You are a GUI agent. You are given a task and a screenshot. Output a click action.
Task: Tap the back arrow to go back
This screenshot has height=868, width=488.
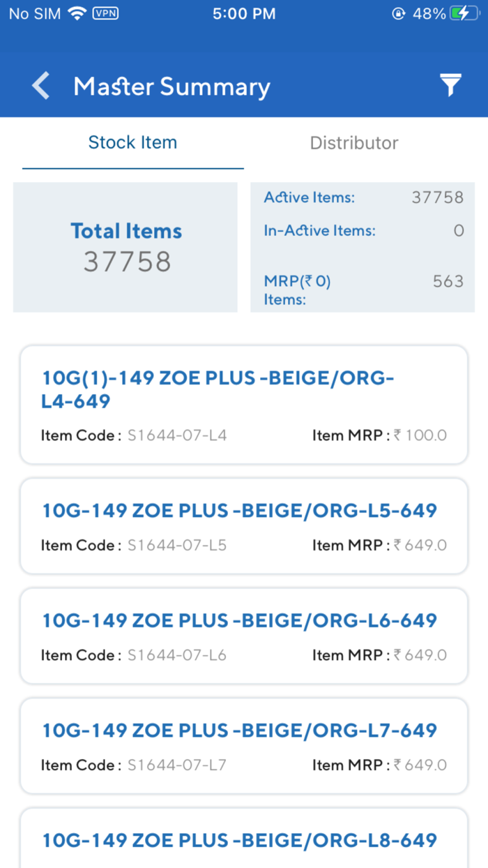click(x=40, y=85)
